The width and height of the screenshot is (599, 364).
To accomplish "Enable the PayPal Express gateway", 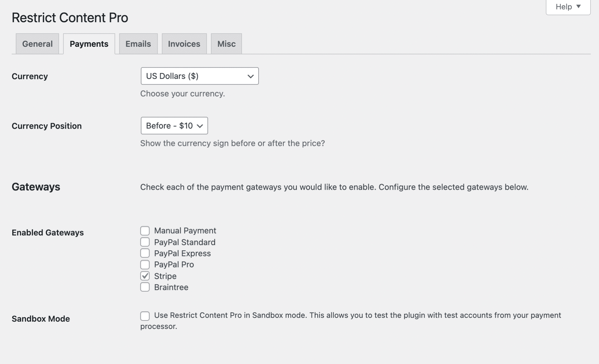I will tap(145, 253).
